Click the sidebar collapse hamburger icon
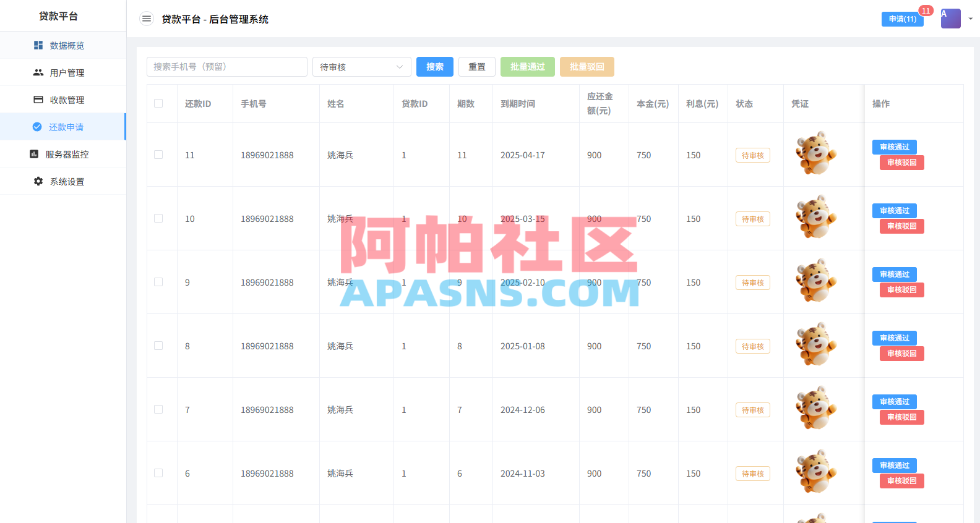This screenshot has width=980, height=523. pyautogui.click(x=147, y=19)
